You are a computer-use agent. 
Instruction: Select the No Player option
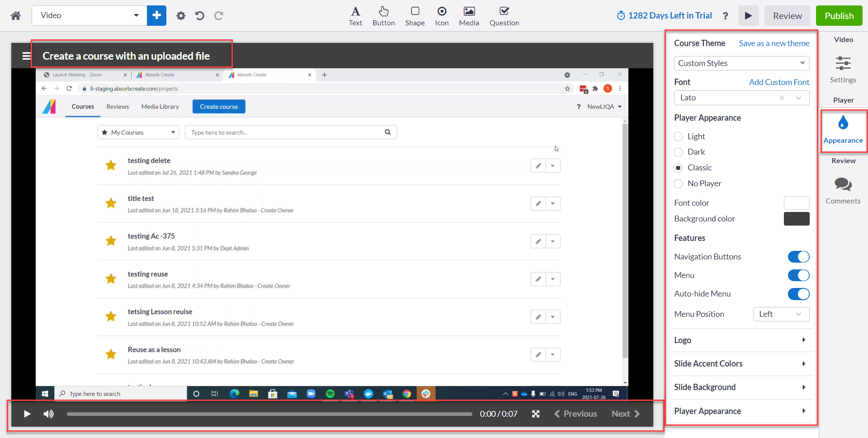678,184
